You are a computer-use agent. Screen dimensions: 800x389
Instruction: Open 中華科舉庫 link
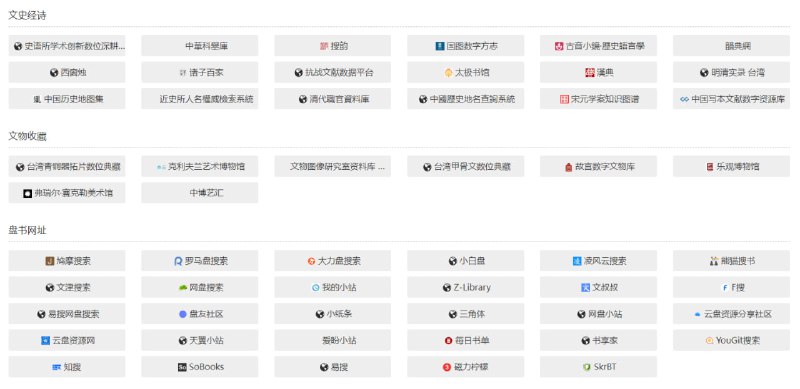(x=199, y=46)
